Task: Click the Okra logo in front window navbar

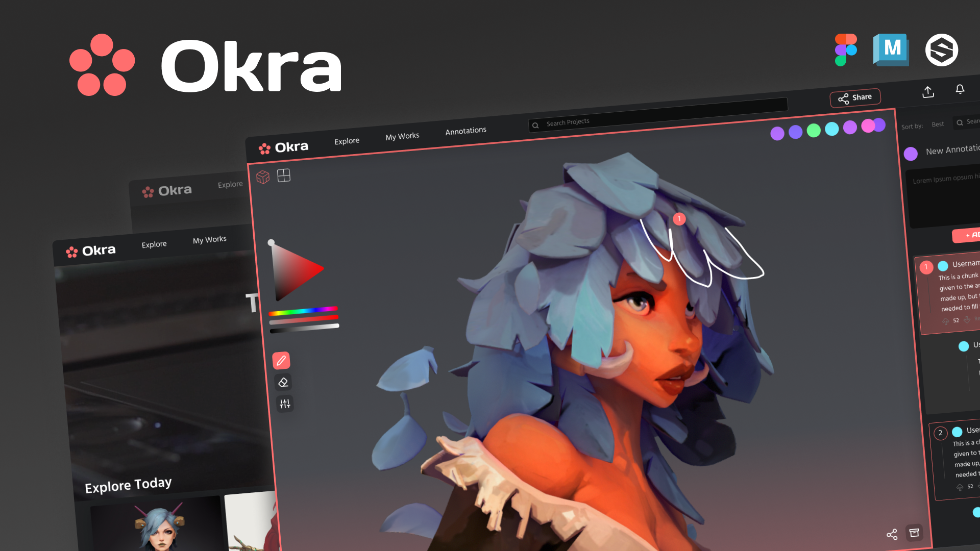Action: click(283, 147)
